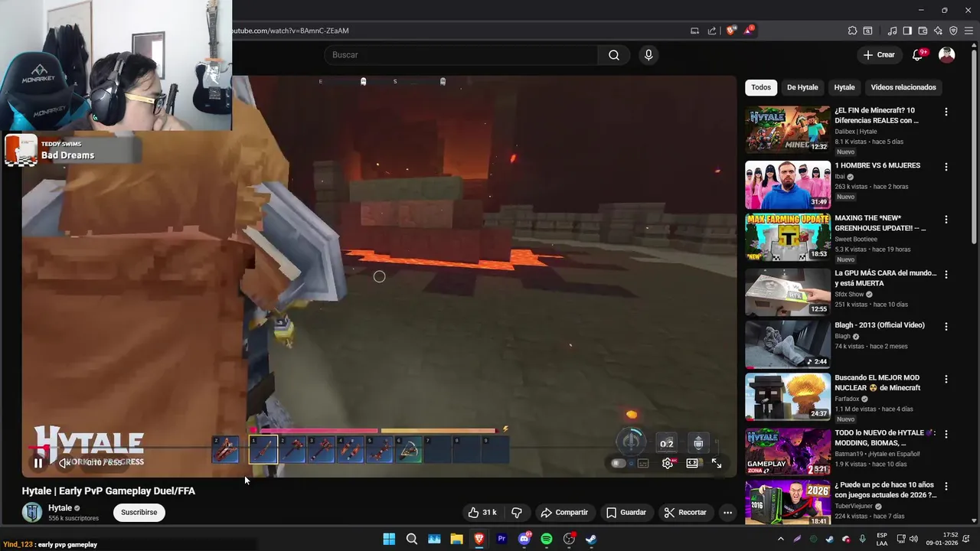Open the notifications bell with 9+ badge

(918, 55)
